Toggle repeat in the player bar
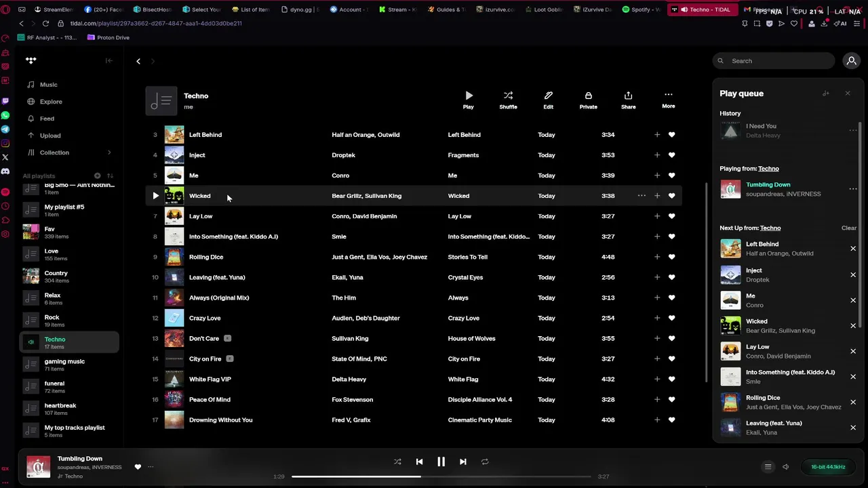This screenshot has width=868, height=488. coord(485,462)
